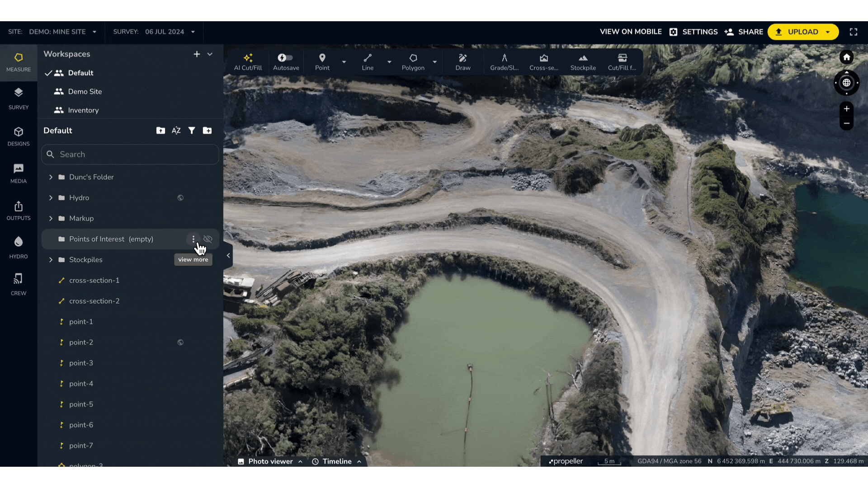Show the Points of Interest folder
Screen dimensions: 868x488
point(208,239)
